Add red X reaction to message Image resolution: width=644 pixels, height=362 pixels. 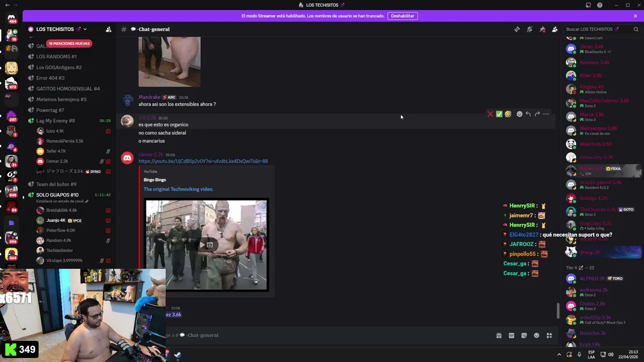pos(491,114)
